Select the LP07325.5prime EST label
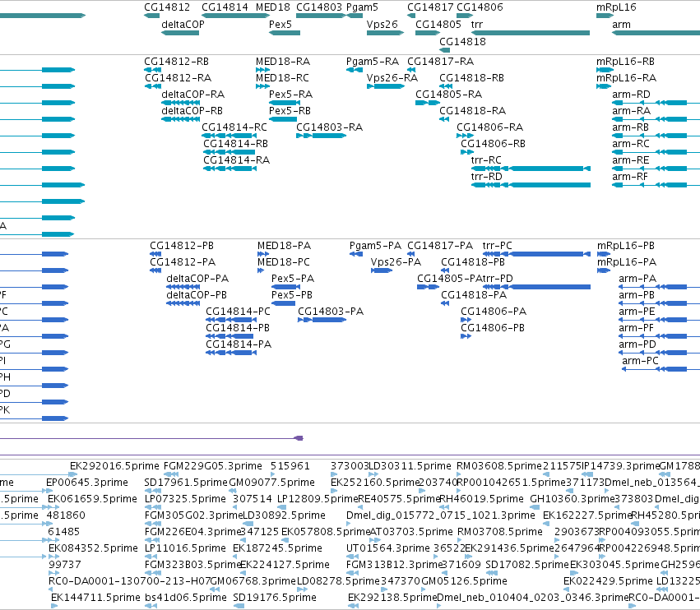Image resolution: width=700 pixels, height=610 pixels. (185, 499)
